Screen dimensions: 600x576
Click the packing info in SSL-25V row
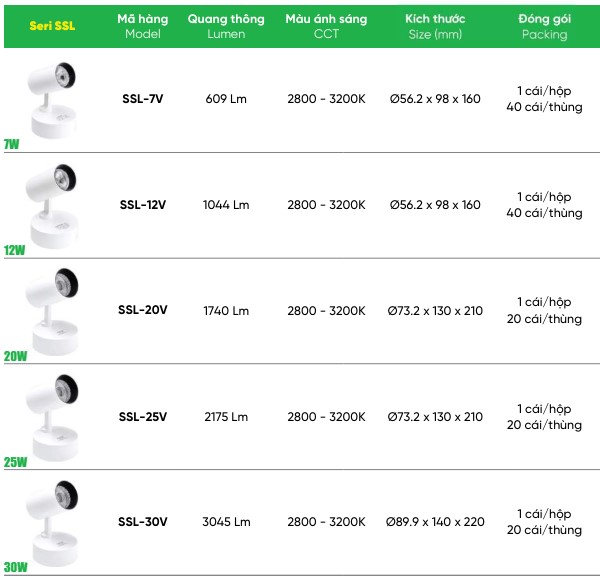[x=544, y=417]
